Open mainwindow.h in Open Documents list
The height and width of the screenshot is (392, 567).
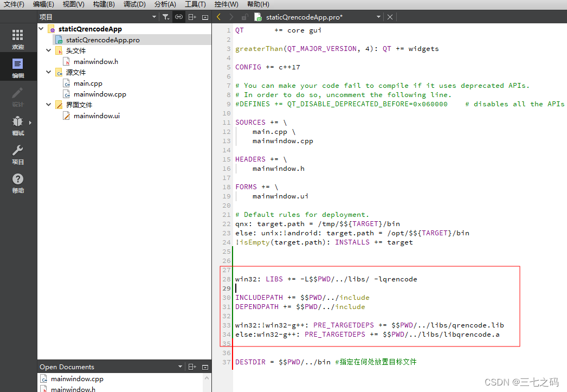73,389
